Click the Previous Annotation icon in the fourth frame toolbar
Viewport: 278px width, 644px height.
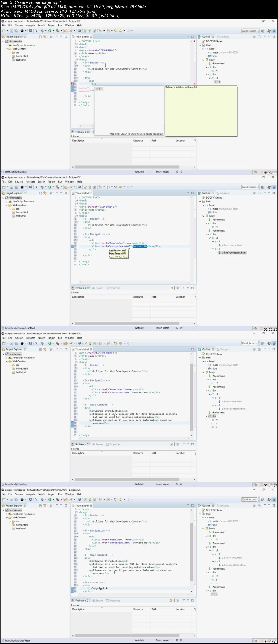[108, 499]
